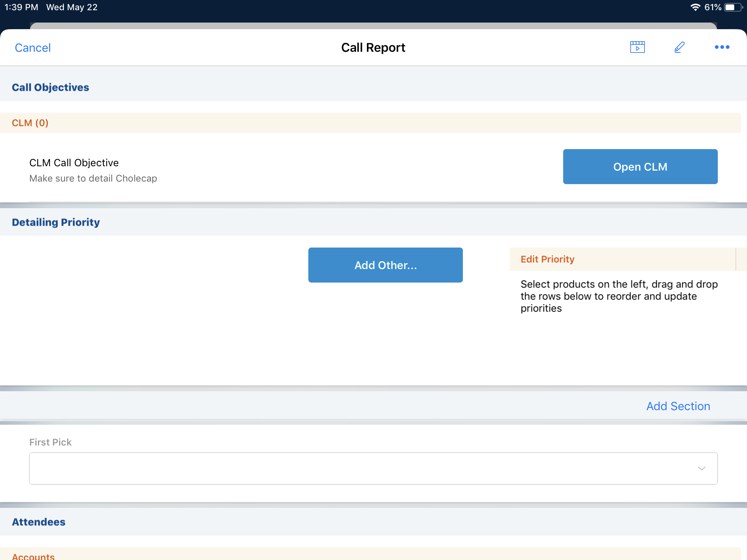Image resolution: width=747 pixels, height=560 pixels.
Task: Tap the Call Report title
Action: pos(373,48)
